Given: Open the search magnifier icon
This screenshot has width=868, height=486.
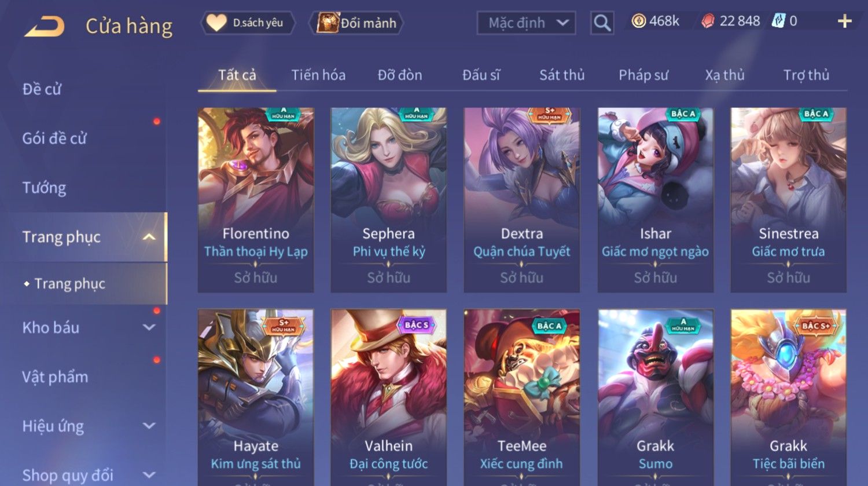Looking at the screenshot, I should (x=602, y=23).
